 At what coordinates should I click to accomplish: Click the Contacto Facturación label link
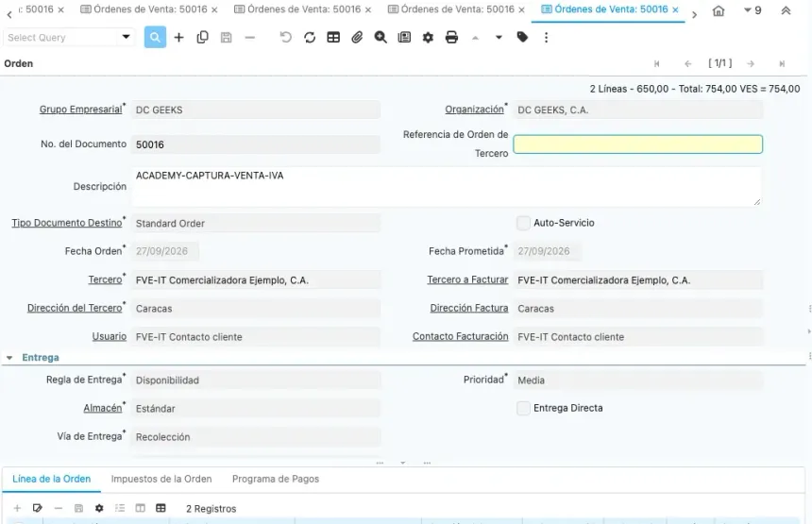pyautogui.click(x=461, y=336)
